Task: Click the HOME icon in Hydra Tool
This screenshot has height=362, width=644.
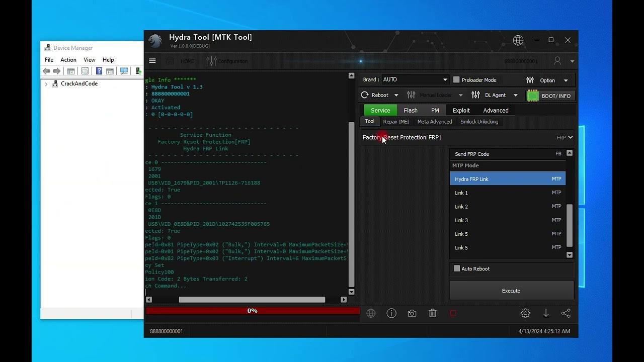Action: (170, 61)
